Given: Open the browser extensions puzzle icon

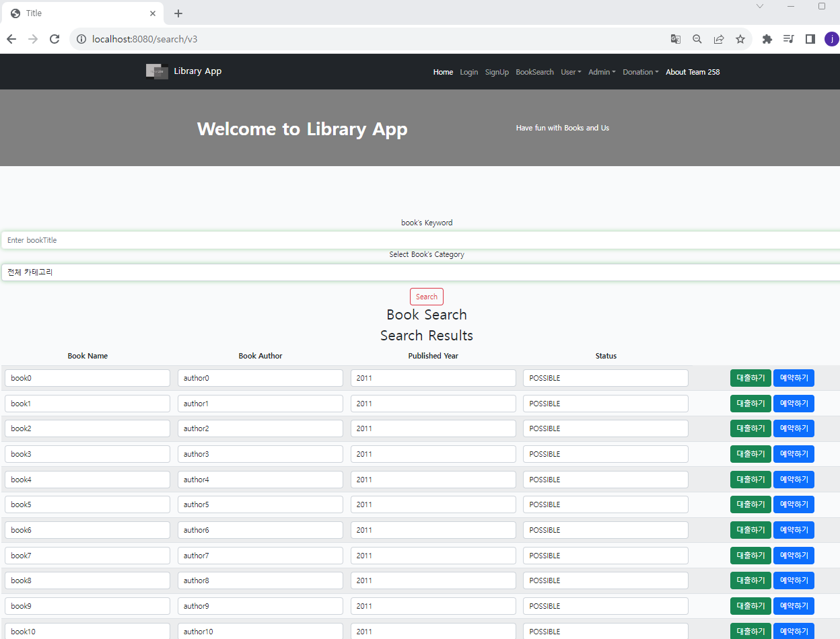Looking at the screenshot, I should click(x=767, y=39).
